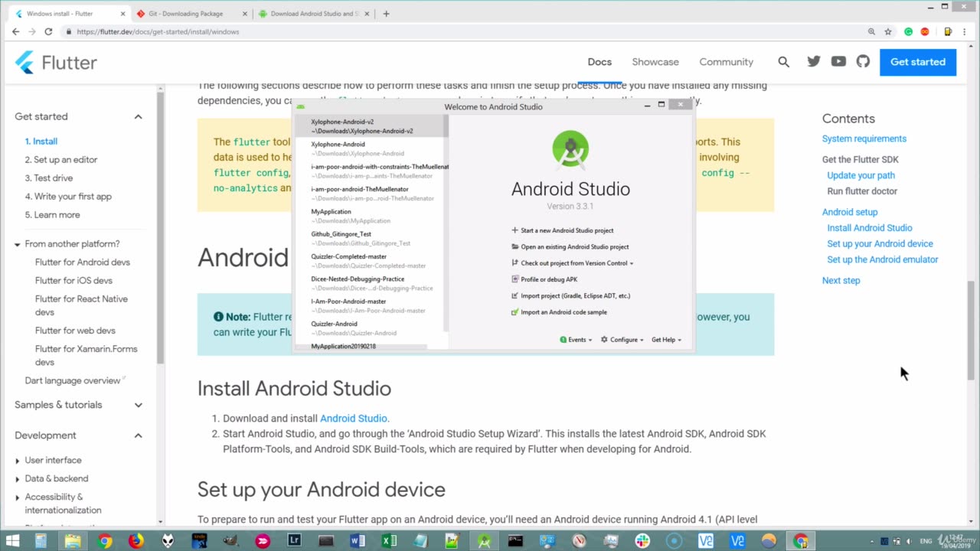Open the Community navigation tab

726,62
